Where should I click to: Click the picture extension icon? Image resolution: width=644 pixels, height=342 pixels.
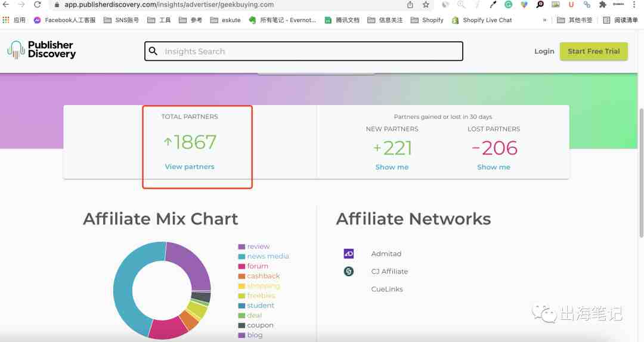click(555, 5)
